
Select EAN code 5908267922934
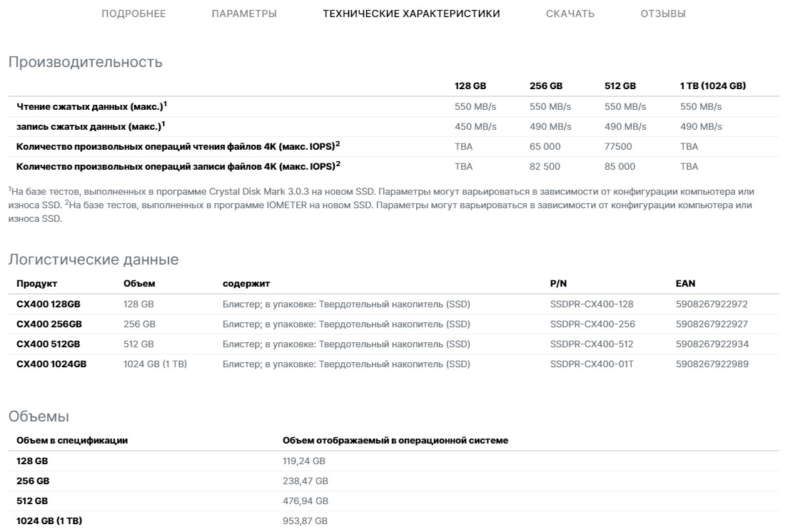click(x=712, y=344)
